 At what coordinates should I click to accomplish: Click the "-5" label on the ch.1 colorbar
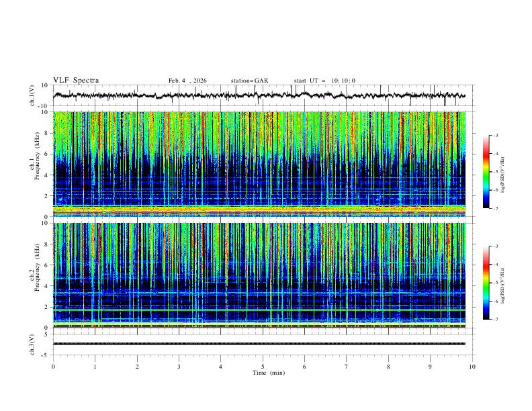coord(495,172)
